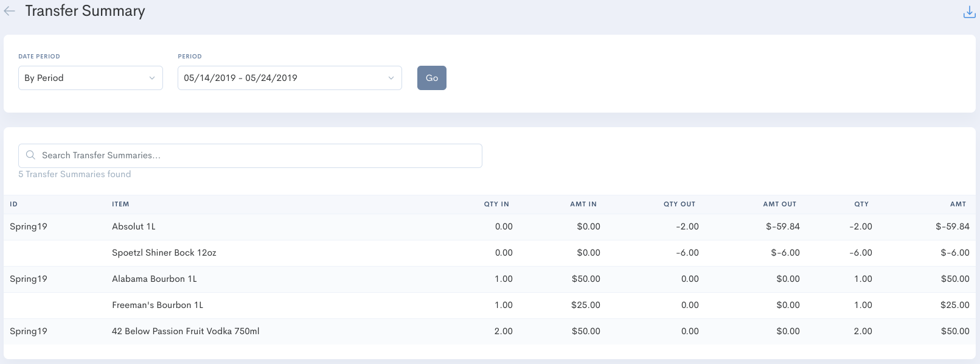
Task: Open the Date Period dropdown
Action: click(x=90, y=78)
